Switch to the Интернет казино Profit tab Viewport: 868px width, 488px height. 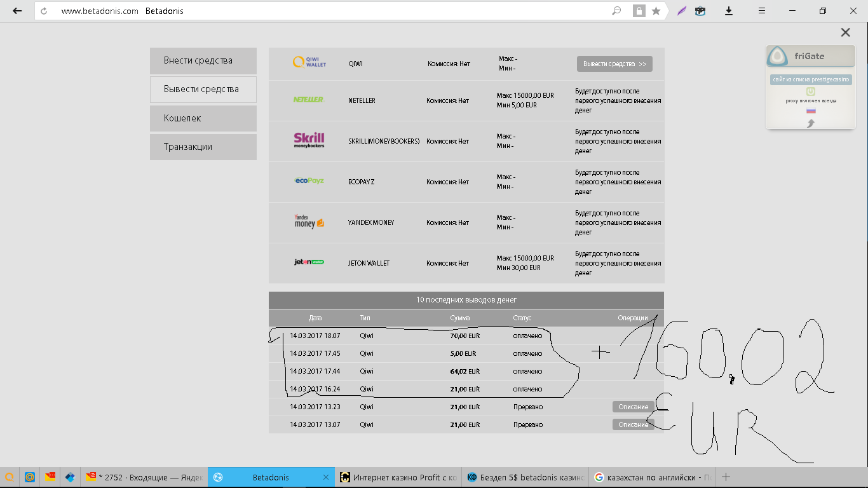pos(398,477)
